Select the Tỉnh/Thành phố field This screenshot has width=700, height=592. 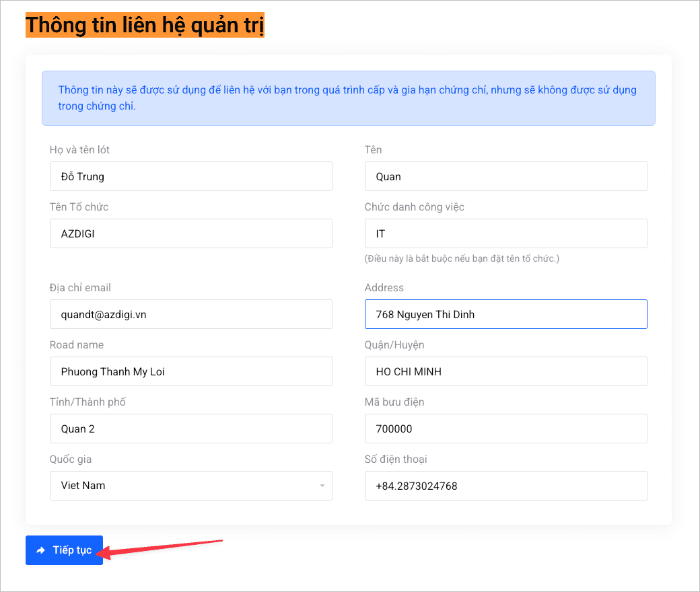pos(190,429)
